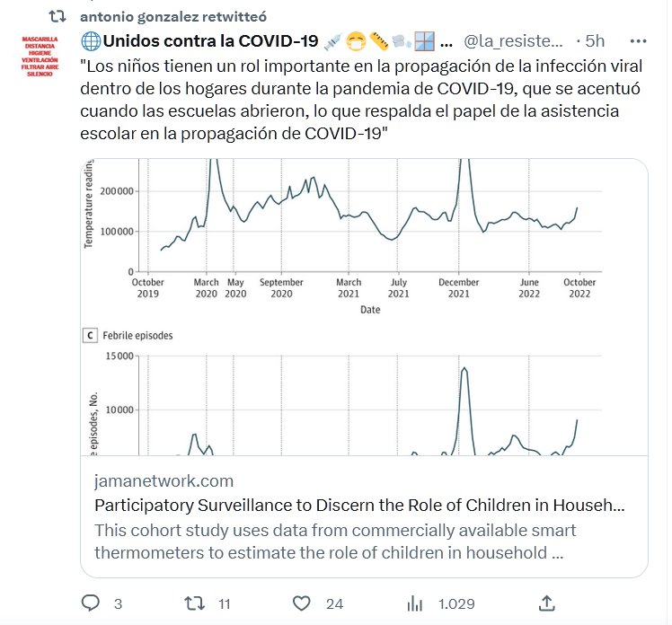Open tweet analytics via the views icon
672x625 pixels.
coord(416,603)
